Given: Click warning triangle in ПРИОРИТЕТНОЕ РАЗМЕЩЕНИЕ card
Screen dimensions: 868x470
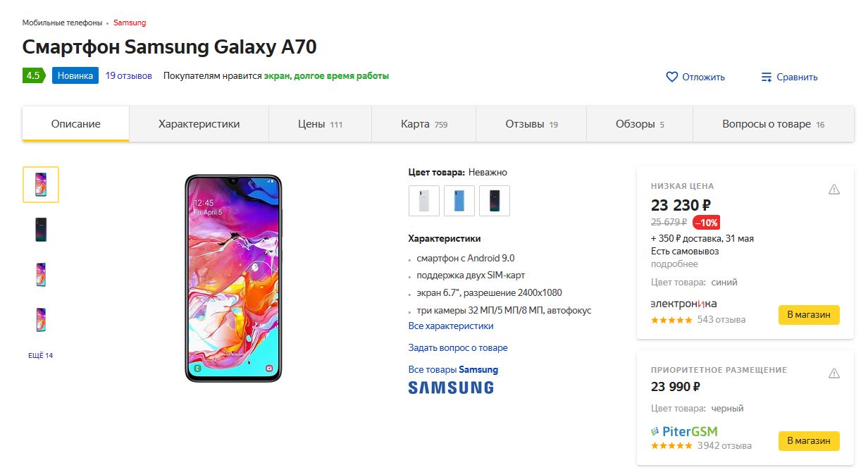Looking at the screenshot, I should (x=834, y=373).
